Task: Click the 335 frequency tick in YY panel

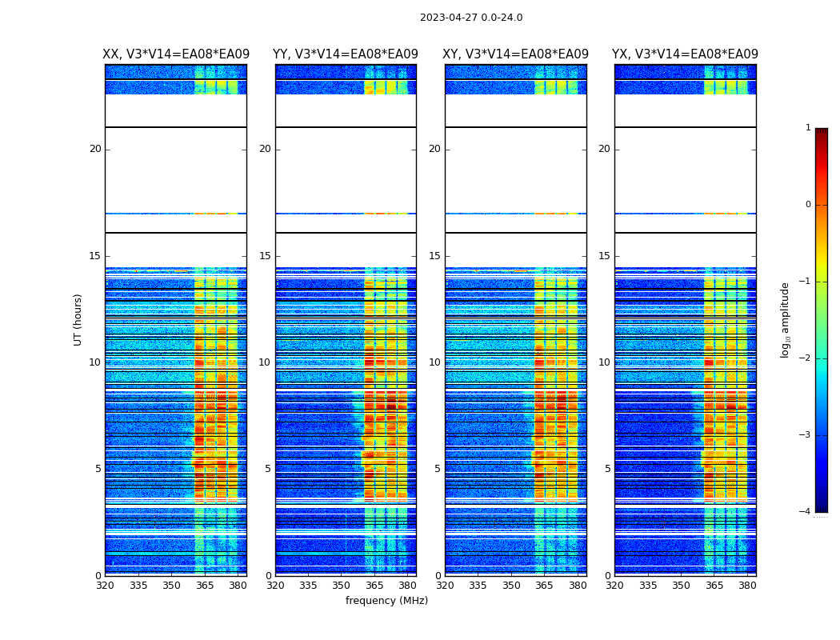Action: 308,586
